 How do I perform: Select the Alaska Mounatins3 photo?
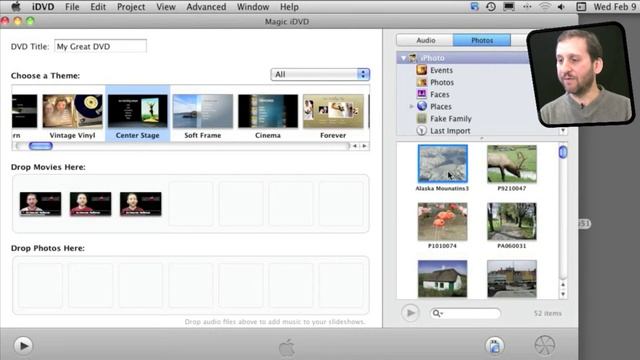[x=442, y=164]
